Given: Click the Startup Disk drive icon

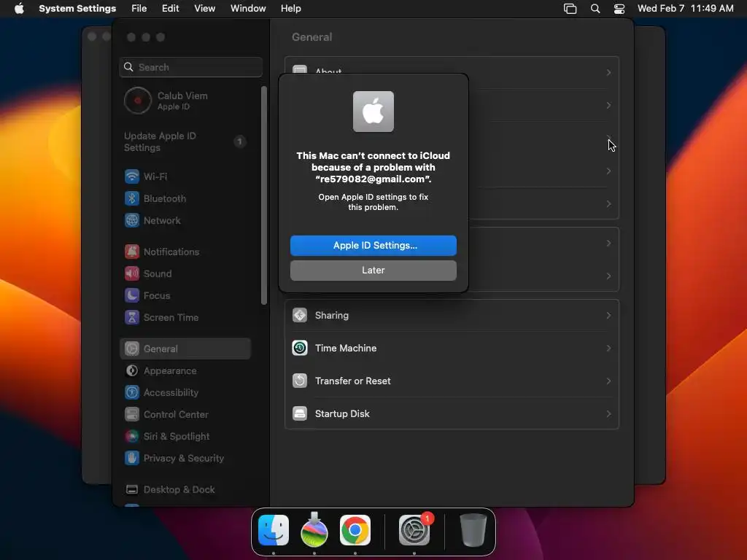Looking at the screenshot, I should [x=300, y=414].
